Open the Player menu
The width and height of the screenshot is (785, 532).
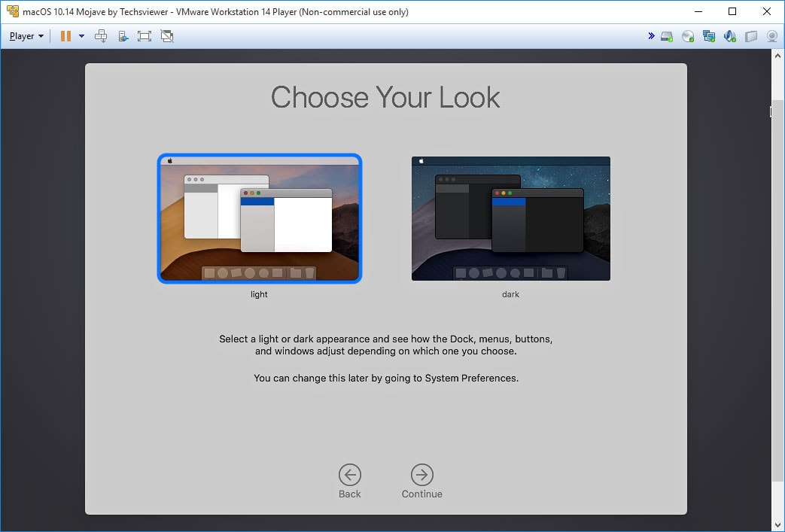(x=26, y=36)
